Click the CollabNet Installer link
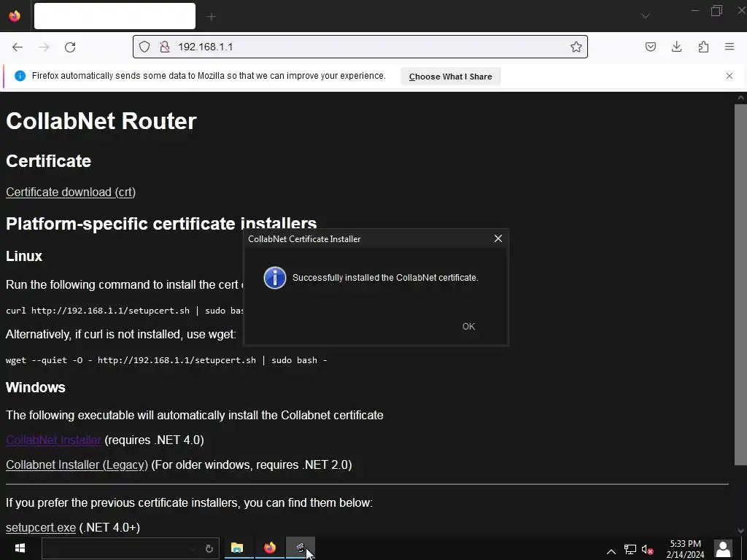This screenshot has height=560, width=747. click(53, 440)
